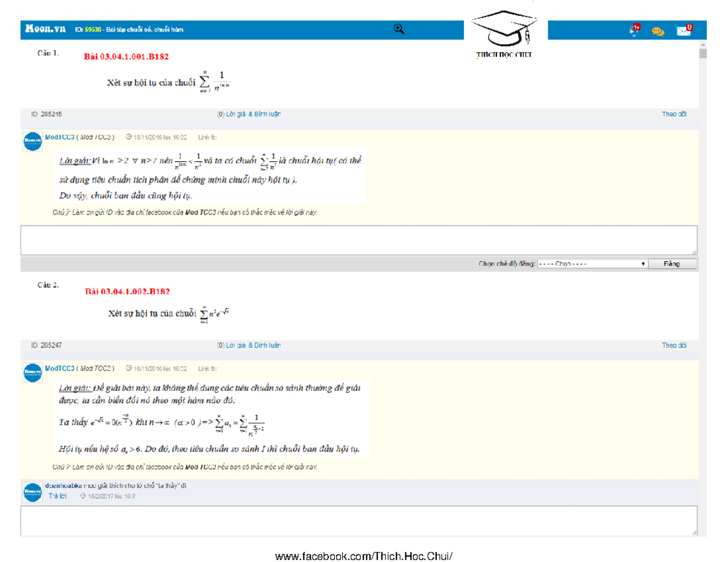Click ModTCC3 avatar in second solution
Viewport: 728px width, 562px height.
point(33,372)
